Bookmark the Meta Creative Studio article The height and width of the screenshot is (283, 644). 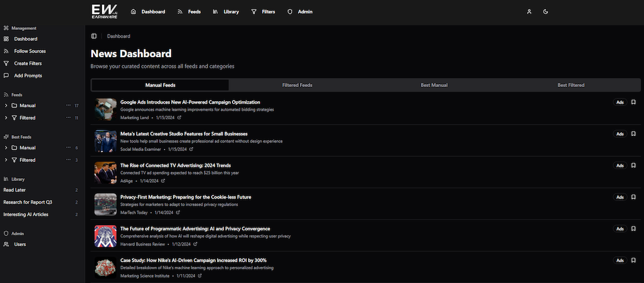pyautogui.click(x=633, y=133)
